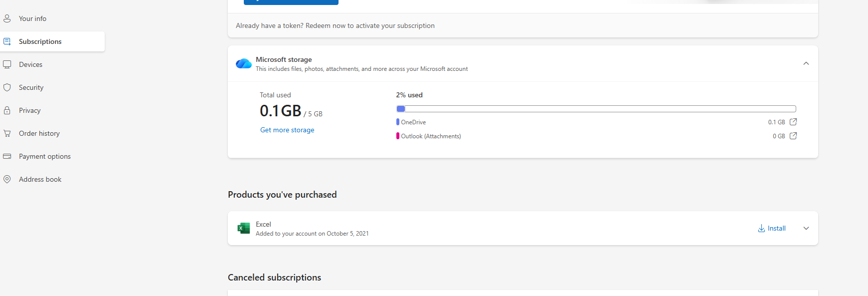868x296 pixels.
Task: Click the blue OneDrive color marker
Action: point(398,122)
